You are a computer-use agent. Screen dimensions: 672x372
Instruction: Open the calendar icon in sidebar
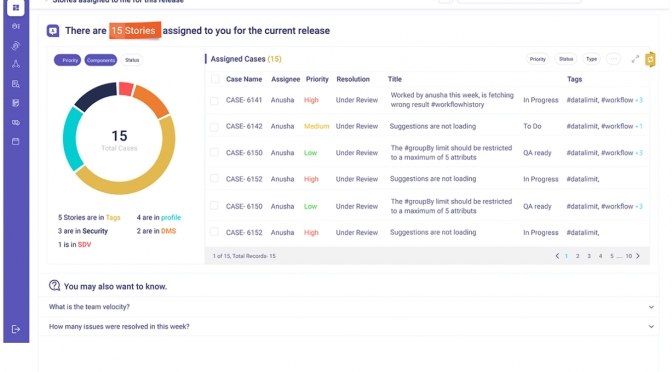[x=16, y=141]
